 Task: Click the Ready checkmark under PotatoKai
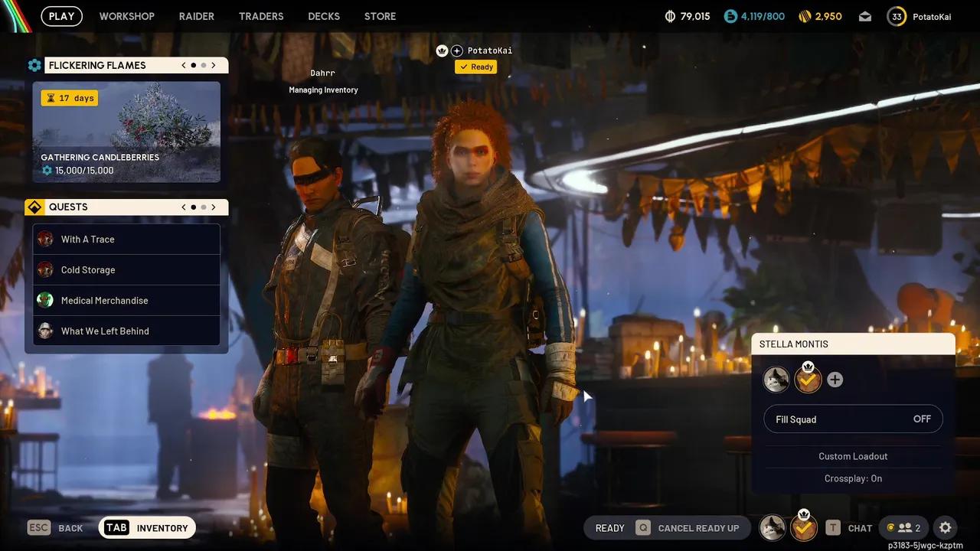475,67
